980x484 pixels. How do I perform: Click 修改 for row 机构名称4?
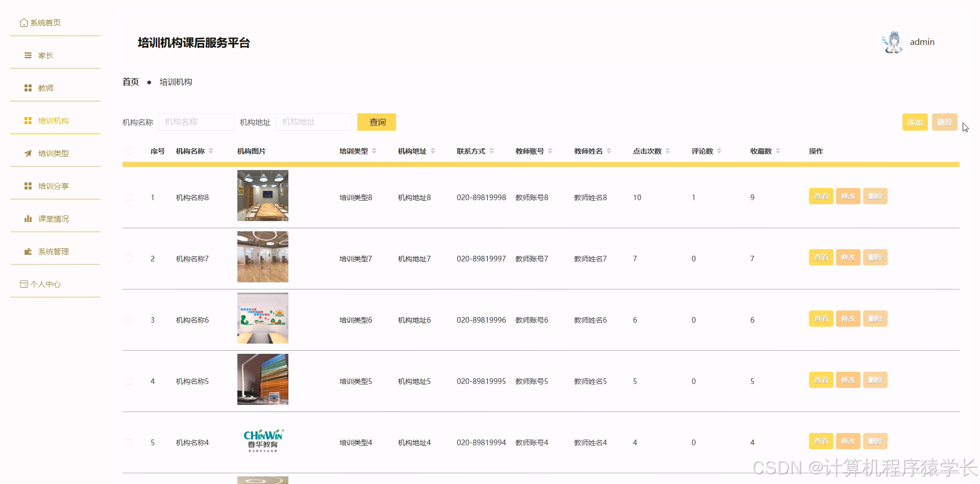pos(848,441)
